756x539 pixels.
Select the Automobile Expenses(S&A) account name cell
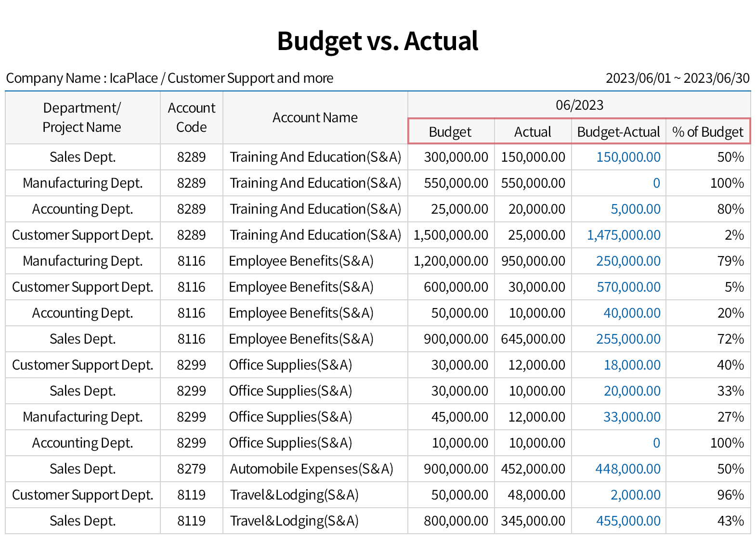point(312,469)
